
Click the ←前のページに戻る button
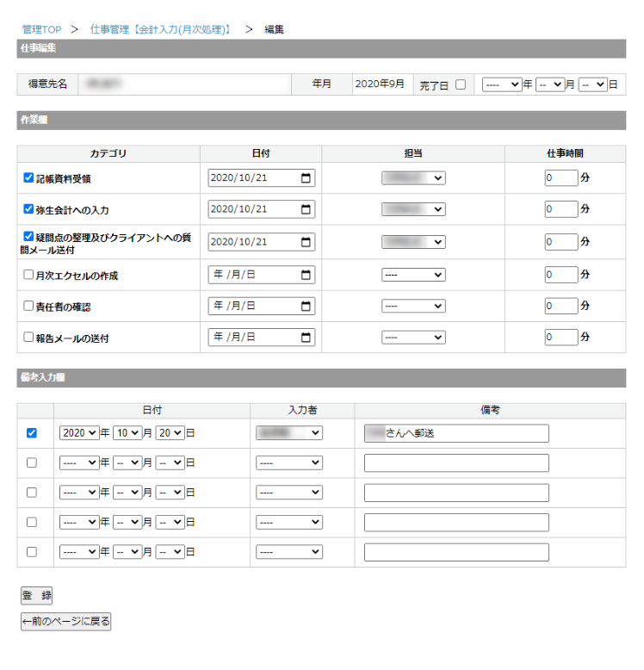pyautogui.click(x=65, y=621)
